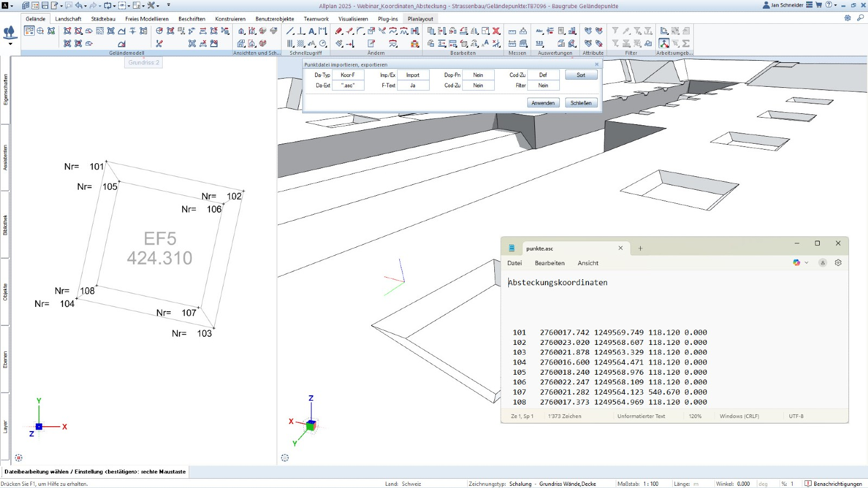This screenshot has width=868, height=488.
Task: Click the tree role icon at far left
Action: tap(9, 33)
